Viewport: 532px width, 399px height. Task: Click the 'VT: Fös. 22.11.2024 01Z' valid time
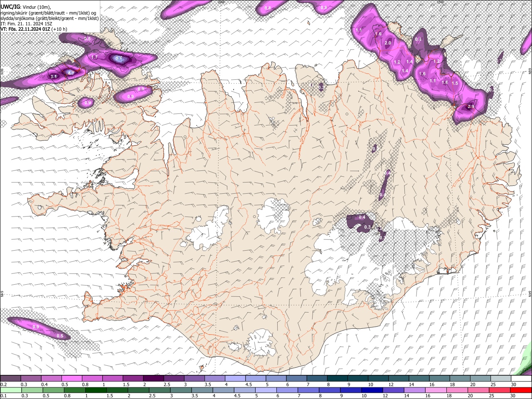(25, 29)
